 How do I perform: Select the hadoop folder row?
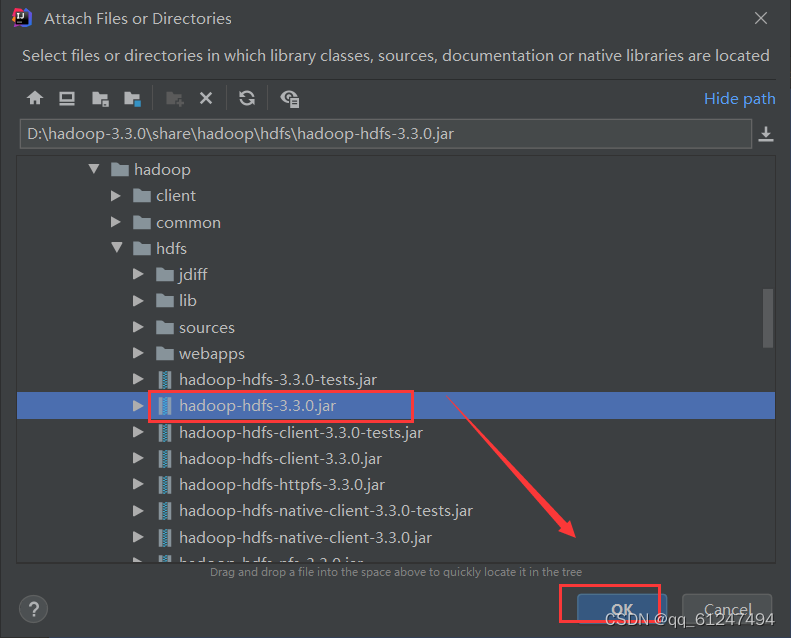pos(151,169)
